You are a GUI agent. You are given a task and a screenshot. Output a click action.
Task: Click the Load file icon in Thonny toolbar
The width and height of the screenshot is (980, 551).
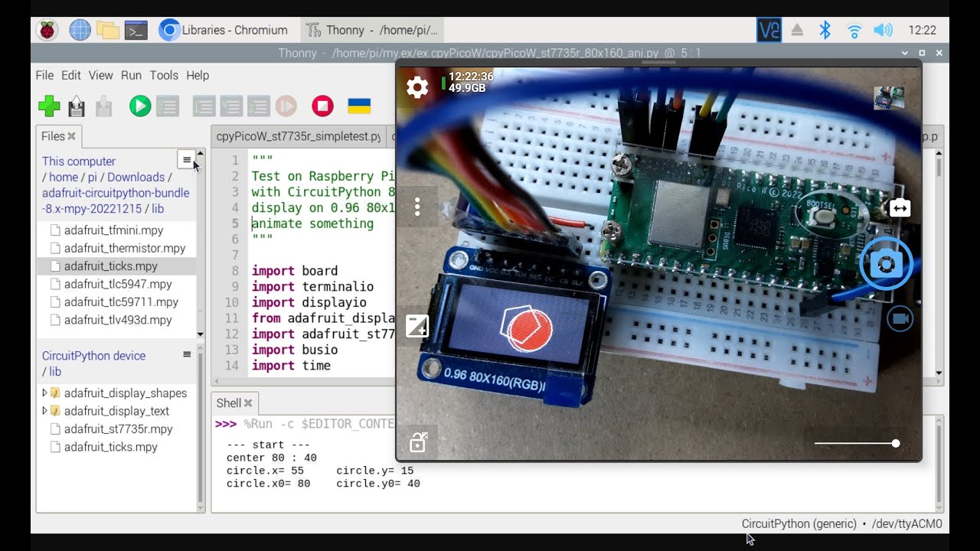[x=77, y=106]
